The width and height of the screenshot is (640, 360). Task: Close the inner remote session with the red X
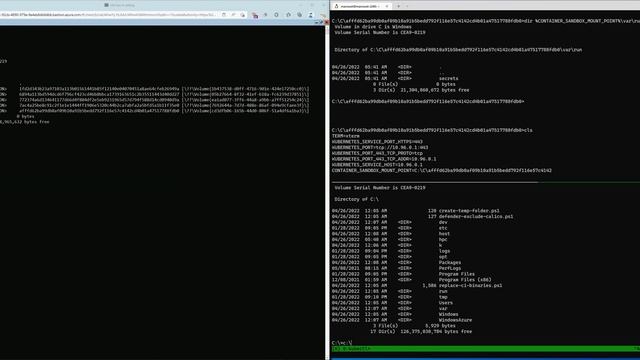327,22
